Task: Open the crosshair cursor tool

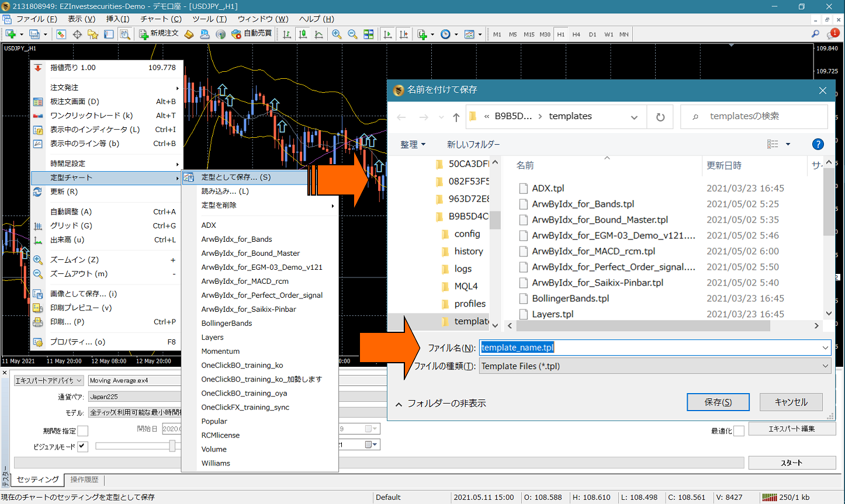Action: tap(77, 34)
